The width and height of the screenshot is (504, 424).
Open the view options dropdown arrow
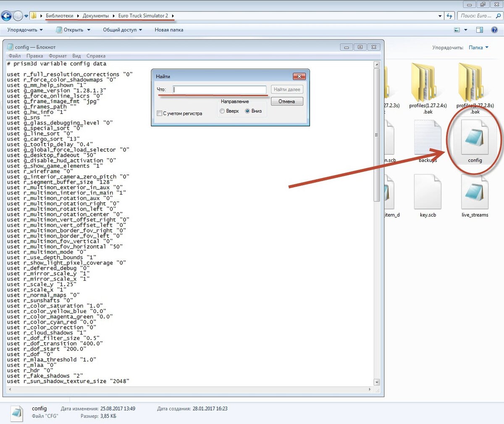pyautogui.click(x=465, y=30)
